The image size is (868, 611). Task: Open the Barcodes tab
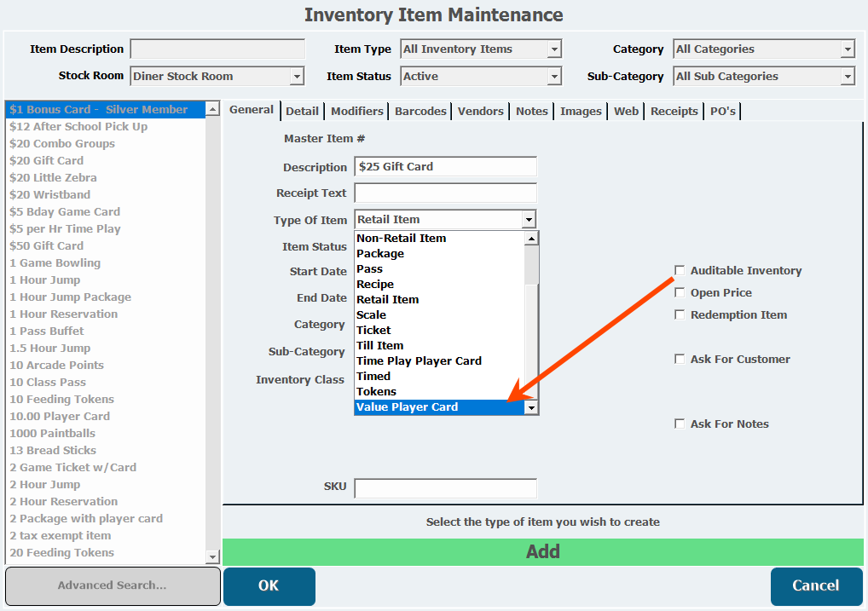tap(420, 111)
